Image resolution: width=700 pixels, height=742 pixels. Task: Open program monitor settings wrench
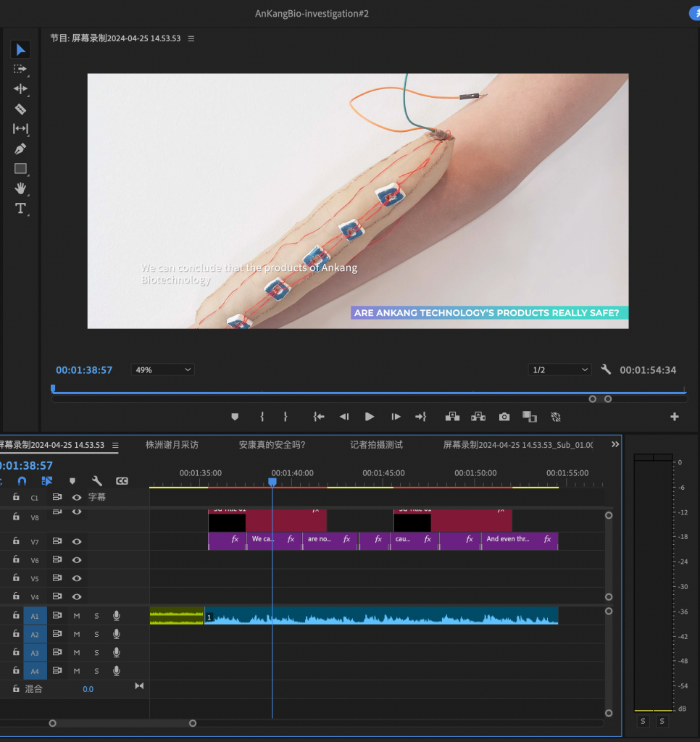(x=606, y=370)
